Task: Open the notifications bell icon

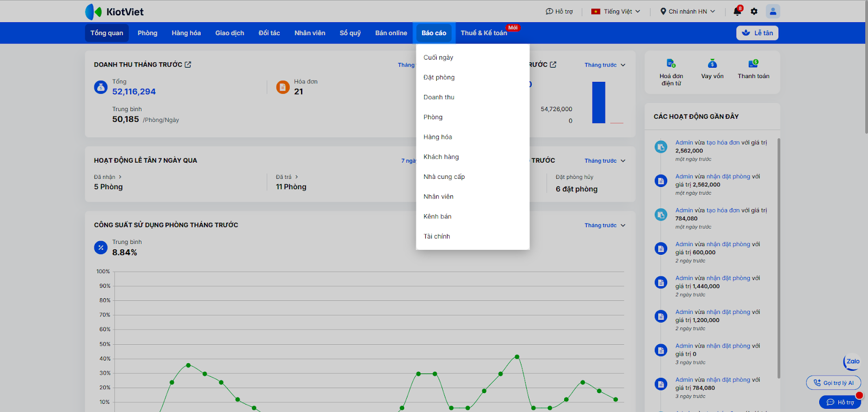Action: click(737, 11)
